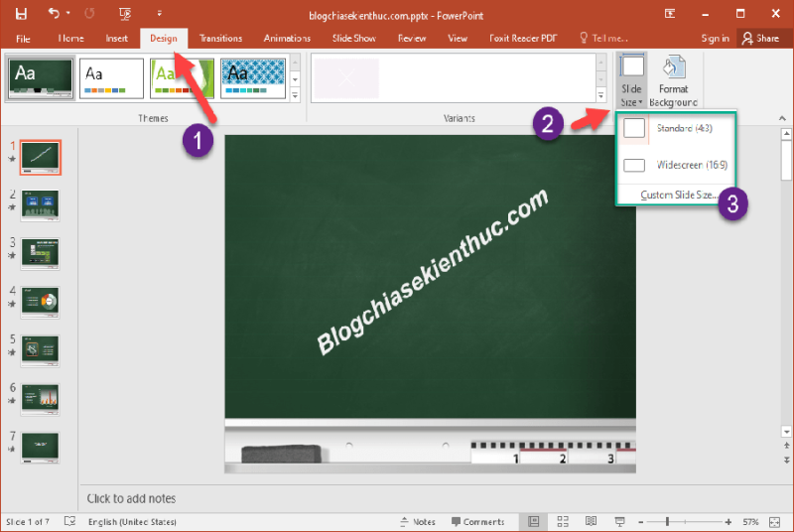Open the File menu
This screenshot has width=794, height=532.
pos(23,39)
